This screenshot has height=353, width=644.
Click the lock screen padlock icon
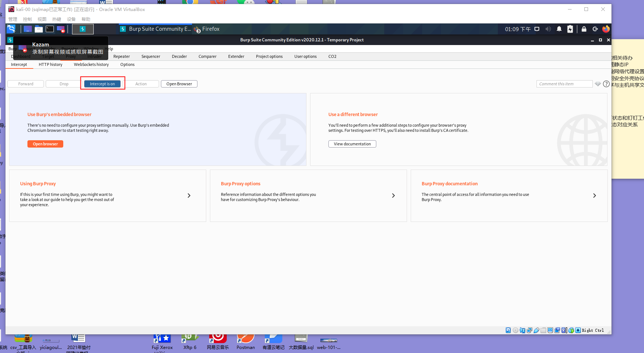click(x=584, y=29)
